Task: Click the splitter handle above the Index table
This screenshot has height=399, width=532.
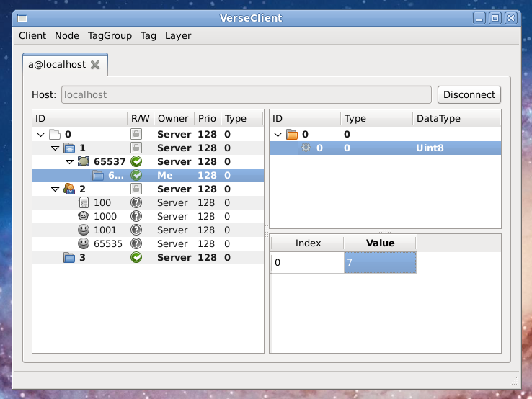Action: [x=385, y=231]
